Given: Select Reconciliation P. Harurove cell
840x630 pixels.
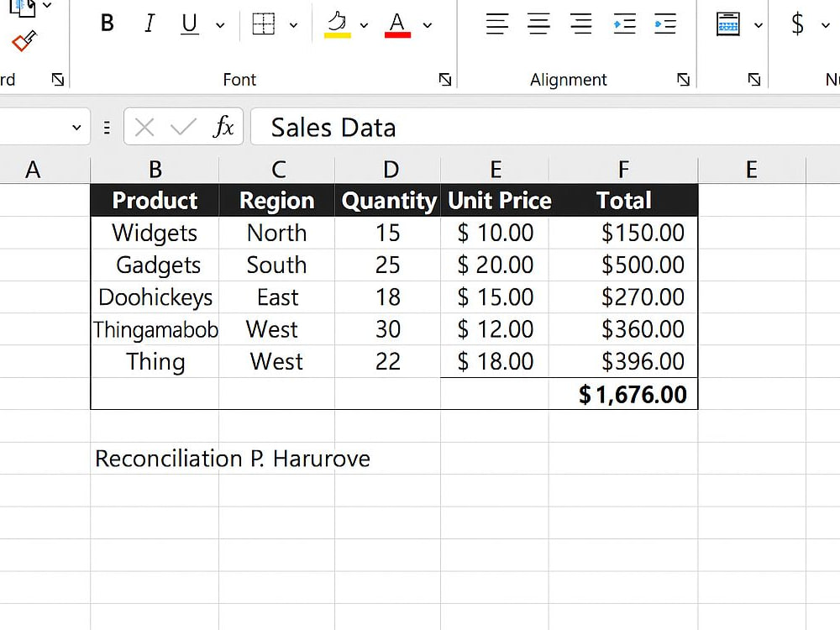Looking at the screenshot, I should [155, 459].
